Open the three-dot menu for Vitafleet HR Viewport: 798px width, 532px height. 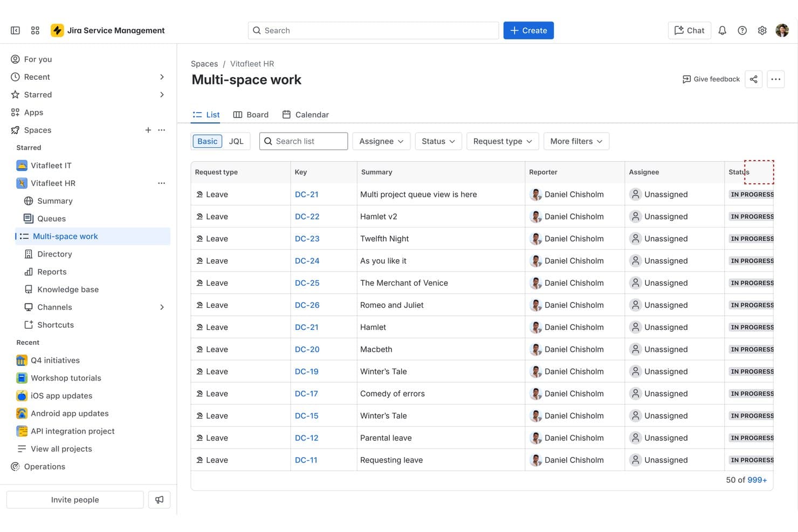pos(162,183)
